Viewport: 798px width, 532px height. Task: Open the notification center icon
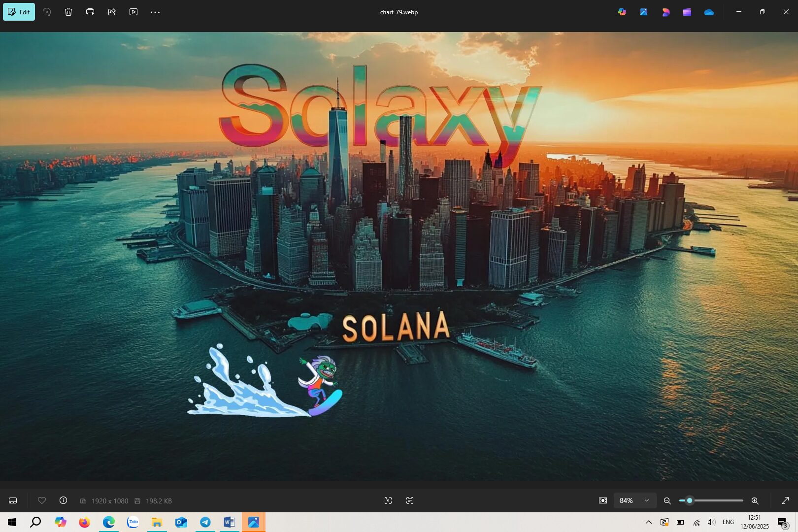click(783, 522)
